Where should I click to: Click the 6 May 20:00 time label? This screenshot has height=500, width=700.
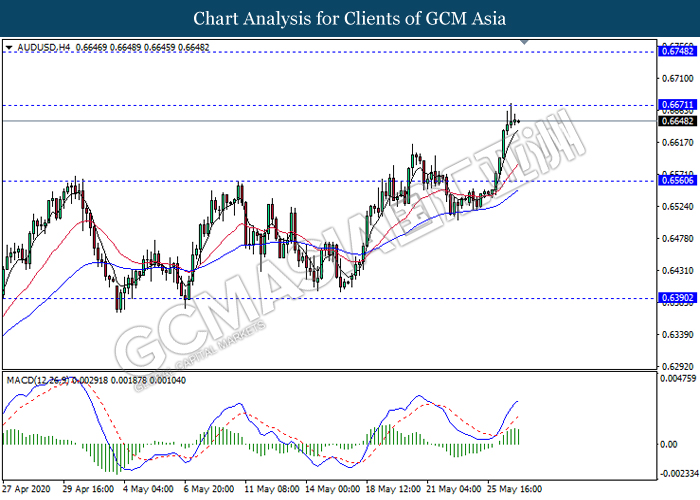(209, 489)
